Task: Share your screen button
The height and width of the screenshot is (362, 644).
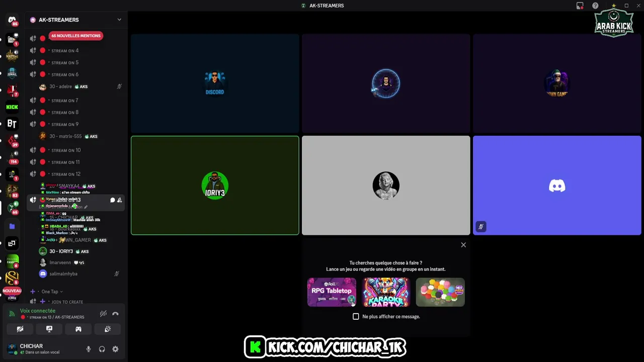Action: click(x=49, y=329)
